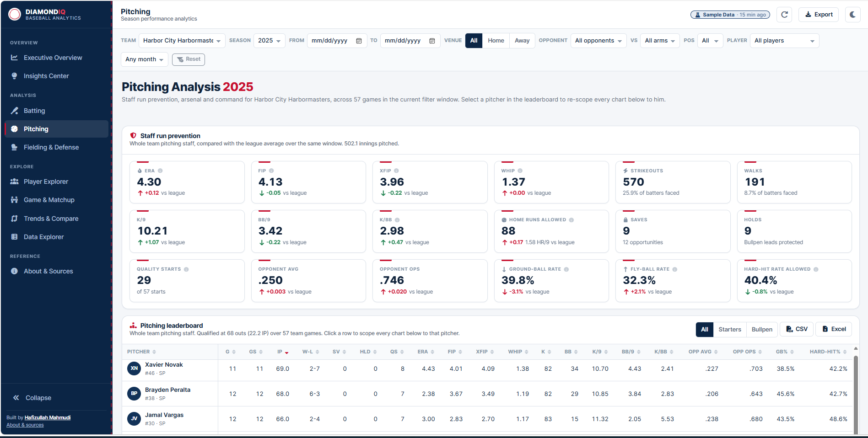Open the About & sources footer link
This screenshot has height=438, width=868.
pyautogui.click(x=25, y=425)
